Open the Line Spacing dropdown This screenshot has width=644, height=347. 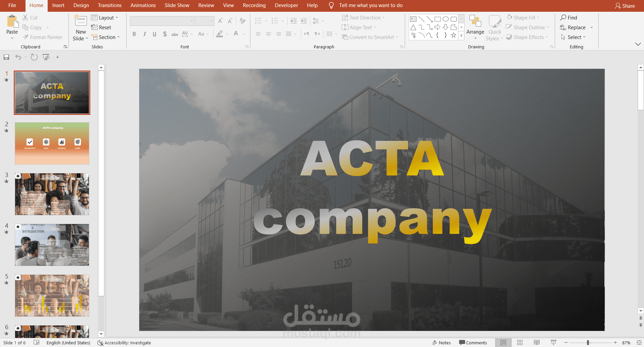click(318, 21)
